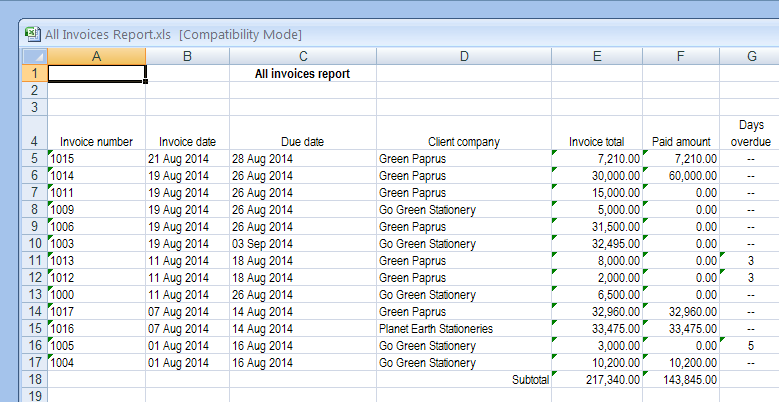The height and width of the screenshot is (402, 779).
Task: Click invoice total 8,000.00 cell
Action: tap(597, 260)
